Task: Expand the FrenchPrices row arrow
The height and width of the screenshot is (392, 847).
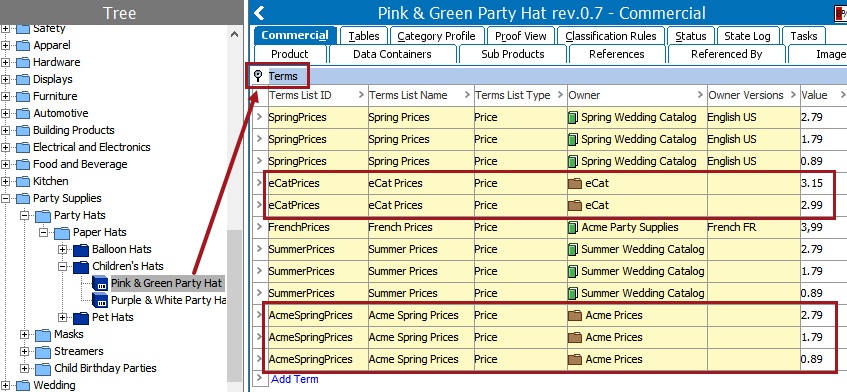Action: 260,227
